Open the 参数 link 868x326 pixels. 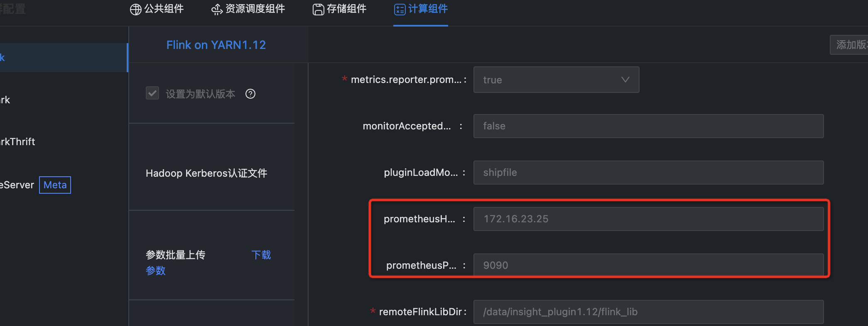click(x=155, y=270)
